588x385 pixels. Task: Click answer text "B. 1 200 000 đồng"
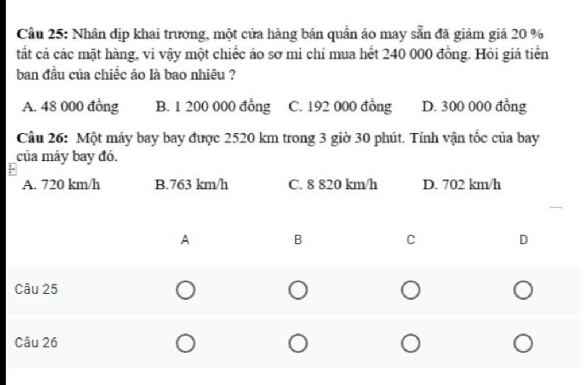coord(213,107)
